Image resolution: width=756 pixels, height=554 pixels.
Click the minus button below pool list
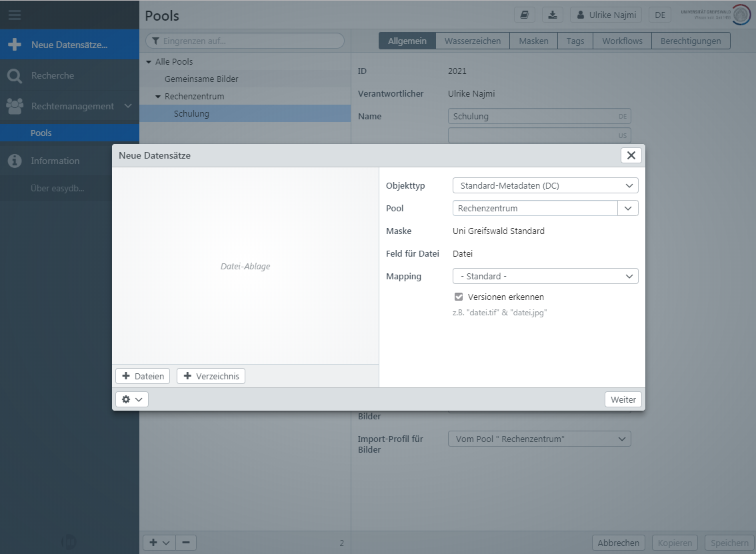point(185,543)
